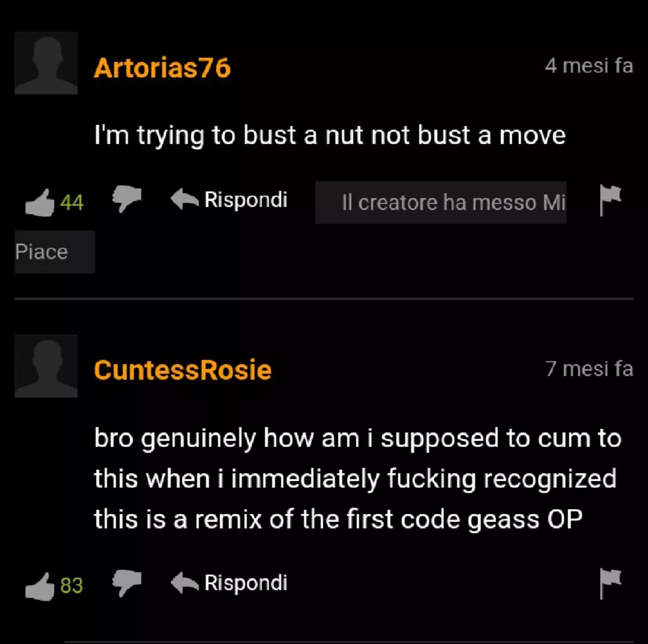Image resolution: width=648 pixels, height=644 pixels.
Task: Flag Artorias76's comment as inappropriate
Action: (x=610, y=200)
